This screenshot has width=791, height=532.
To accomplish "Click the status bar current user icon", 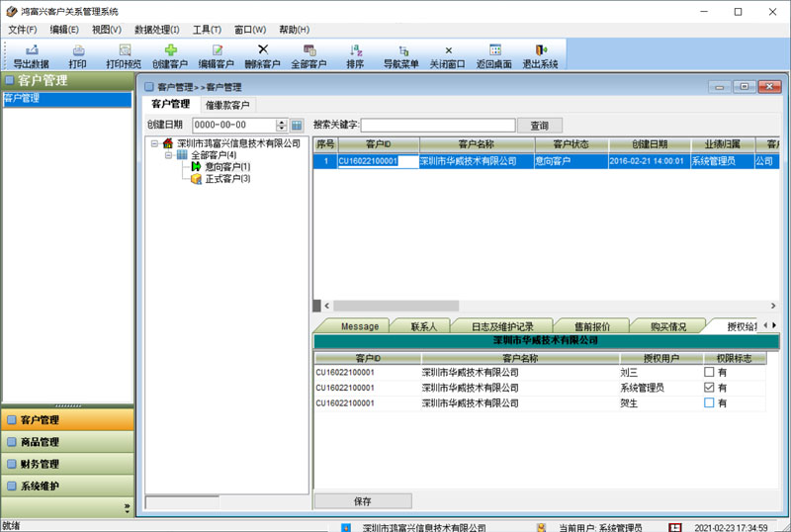I will tap(541, 527).
